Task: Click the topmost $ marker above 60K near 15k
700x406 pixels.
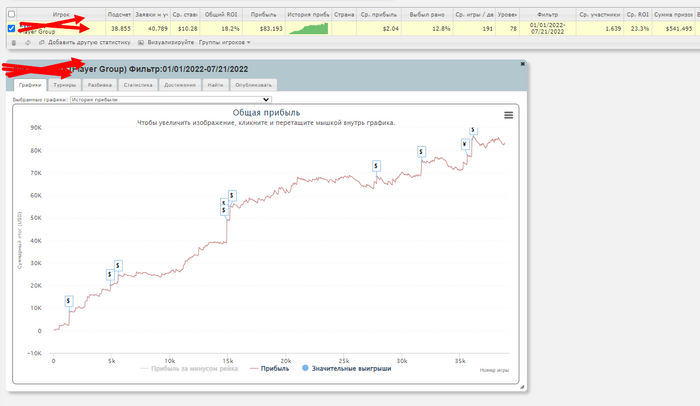Action: tap(232, 196)
